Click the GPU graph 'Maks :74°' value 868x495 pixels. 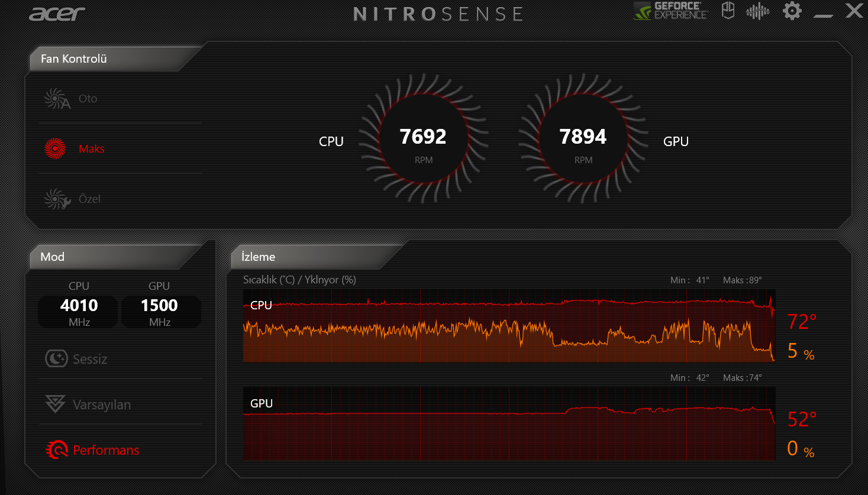(743, 378)
